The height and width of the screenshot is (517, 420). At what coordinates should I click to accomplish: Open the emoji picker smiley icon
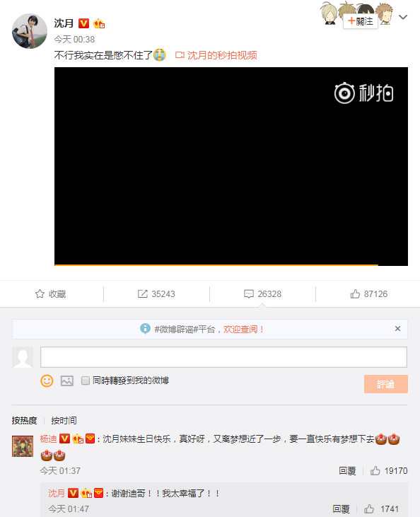(x=47, y=381)
